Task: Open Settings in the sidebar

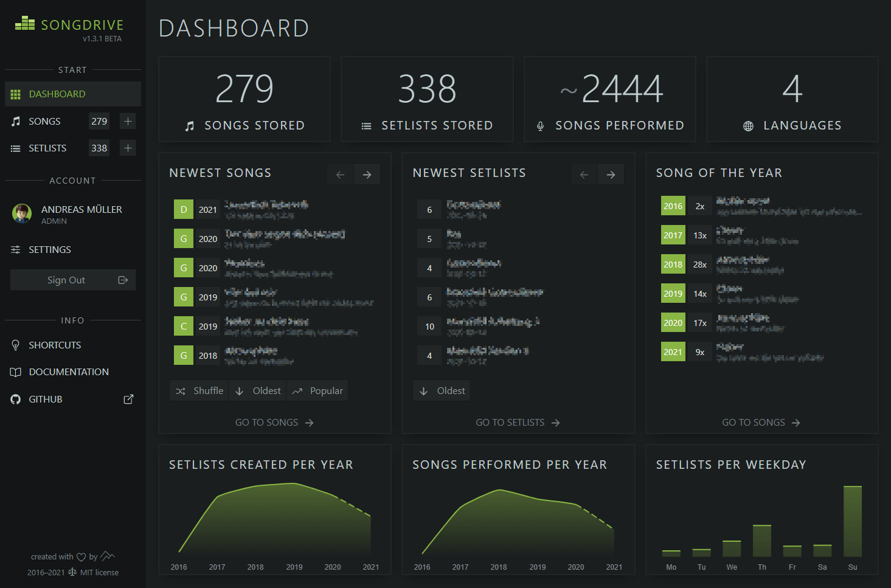Action: (73, 250)
